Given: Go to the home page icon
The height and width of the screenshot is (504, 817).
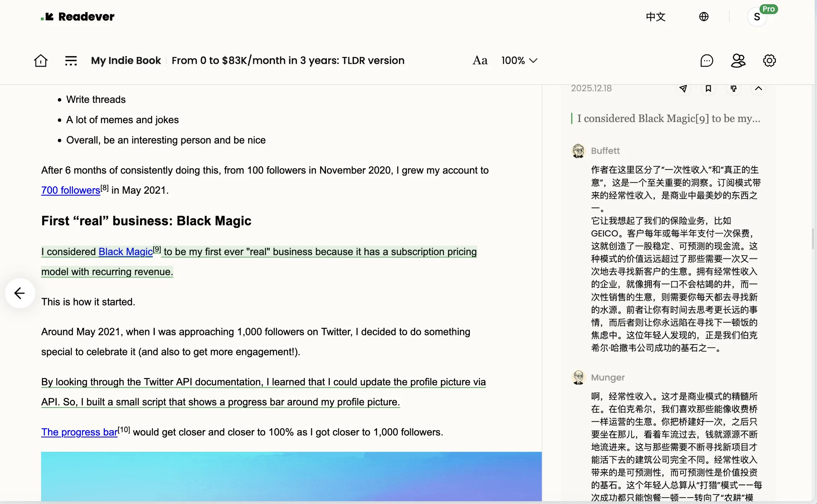Looking at the screenshot, I should pos(41,61).
